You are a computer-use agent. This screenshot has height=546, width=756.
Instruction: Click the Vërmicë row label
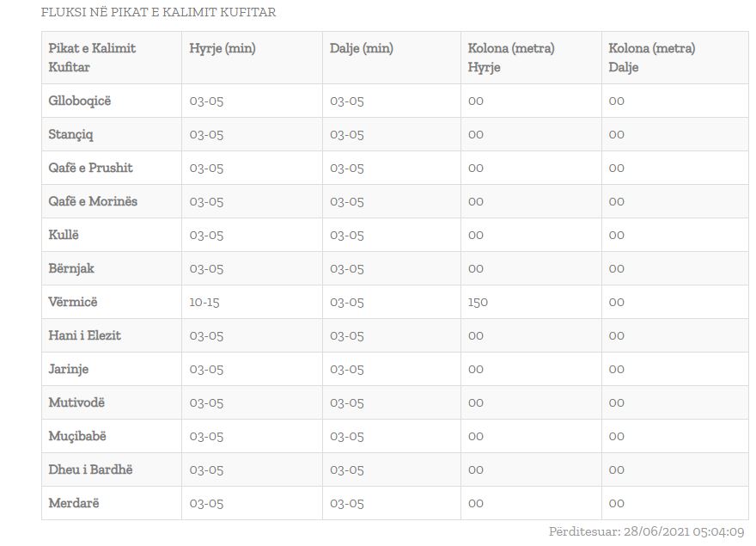73,302
